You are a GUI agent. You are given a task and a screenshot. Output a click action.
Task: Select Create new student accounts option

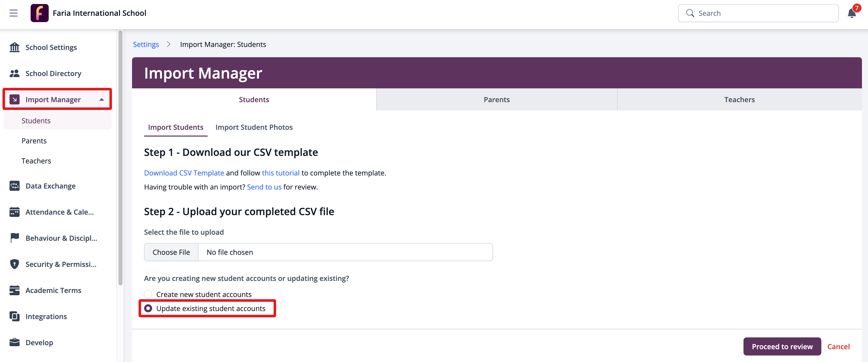148,294
